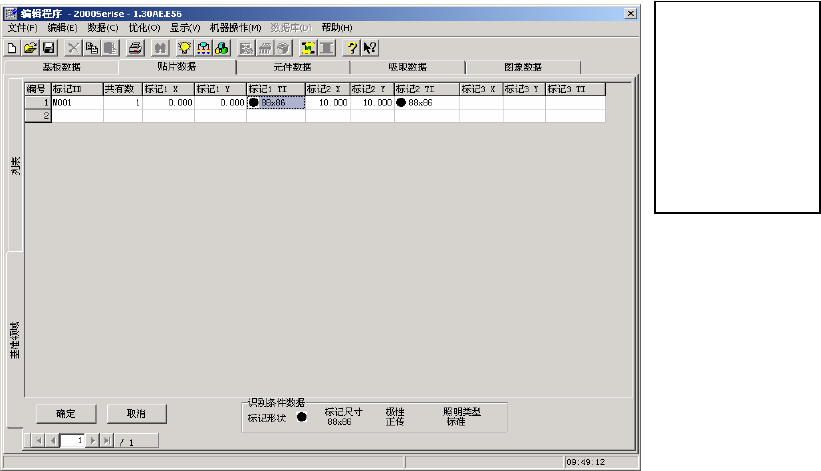Go to next page using the pager arrow

pos(92,440)
